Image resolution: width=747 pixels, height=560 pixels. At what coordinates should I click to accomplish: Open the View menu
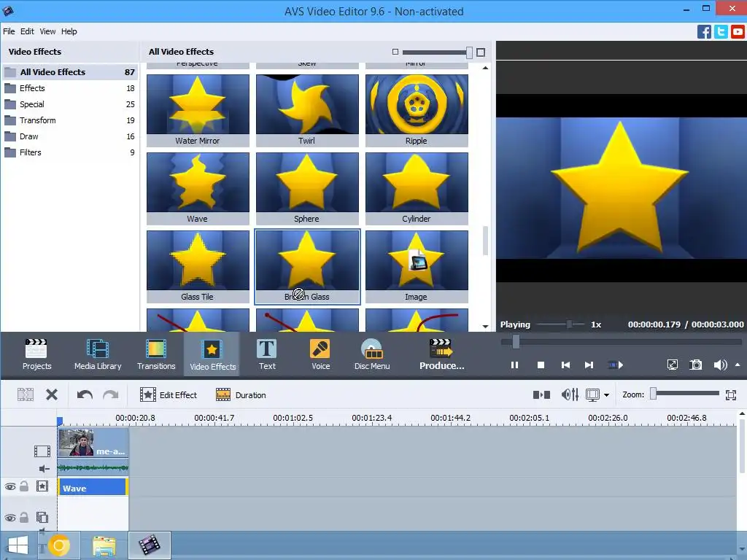(47, 31)
